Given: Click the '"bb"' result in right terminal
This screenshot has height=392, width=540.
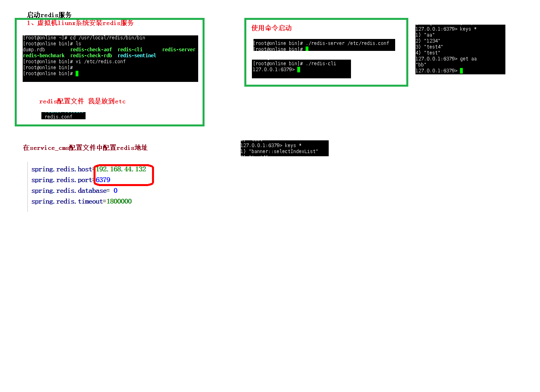Looking at the screenshot, I should point(421,65).
